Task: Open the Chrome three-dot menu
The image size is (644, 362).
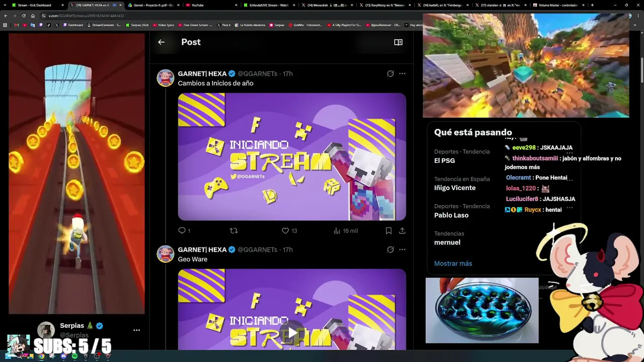Action: [639, 16]
